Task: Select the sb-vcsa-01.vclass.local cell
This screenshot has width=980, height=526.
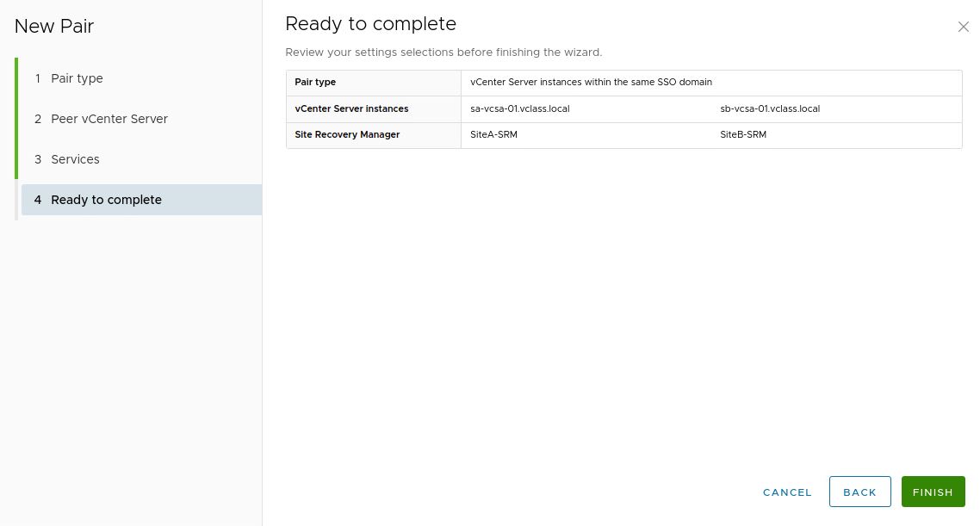Action: [770, 108]
